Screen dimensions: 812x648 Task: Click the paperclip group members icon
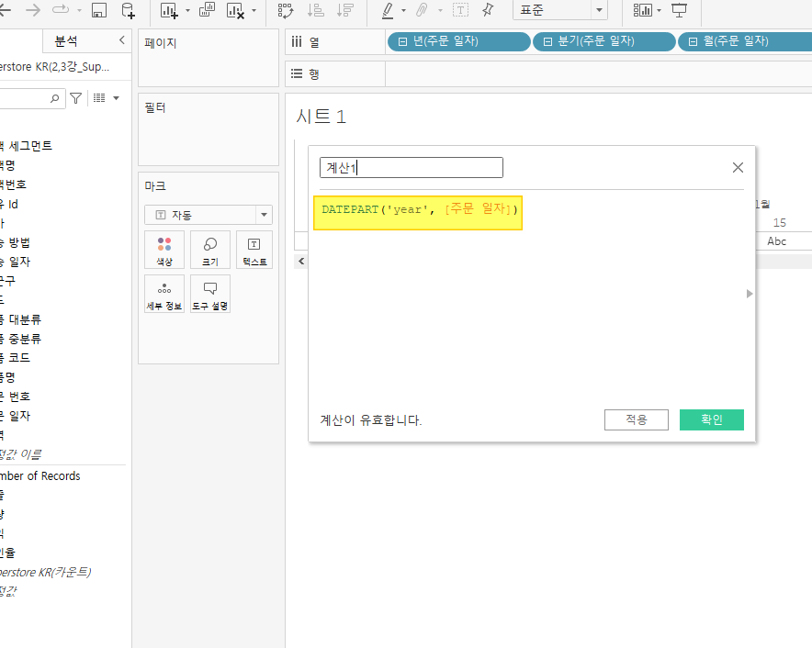[422, 10]
